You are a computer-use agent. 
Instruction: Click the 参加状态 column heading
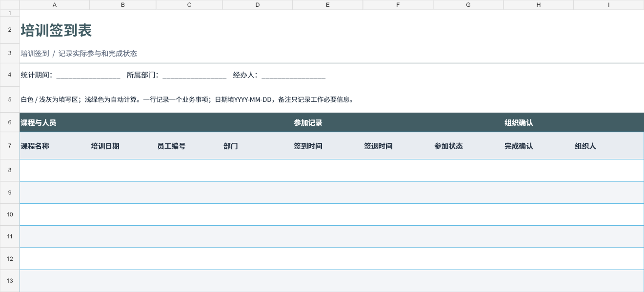[x=448, y=146]
